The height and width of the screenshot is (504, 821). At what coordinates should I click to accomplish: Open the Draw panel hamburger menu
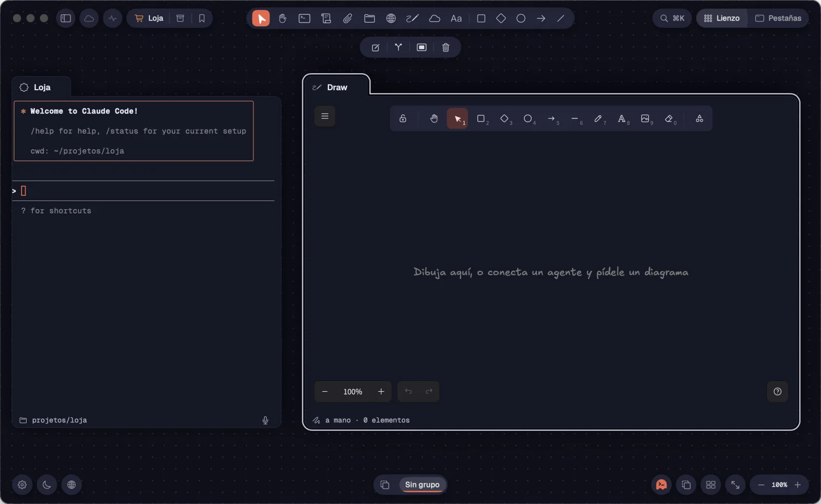pyautogui.click(x=325, y=116)
